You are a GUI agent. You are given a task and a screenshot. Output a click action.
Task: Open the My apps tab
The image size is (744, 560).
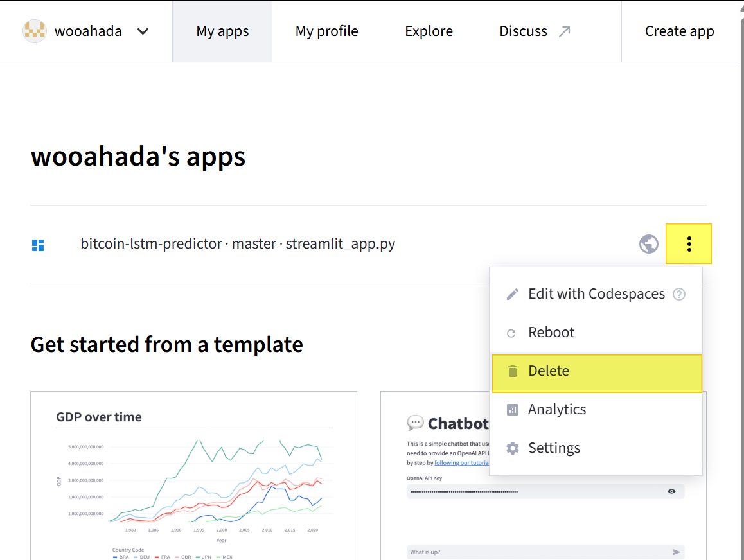click(222, 31)
